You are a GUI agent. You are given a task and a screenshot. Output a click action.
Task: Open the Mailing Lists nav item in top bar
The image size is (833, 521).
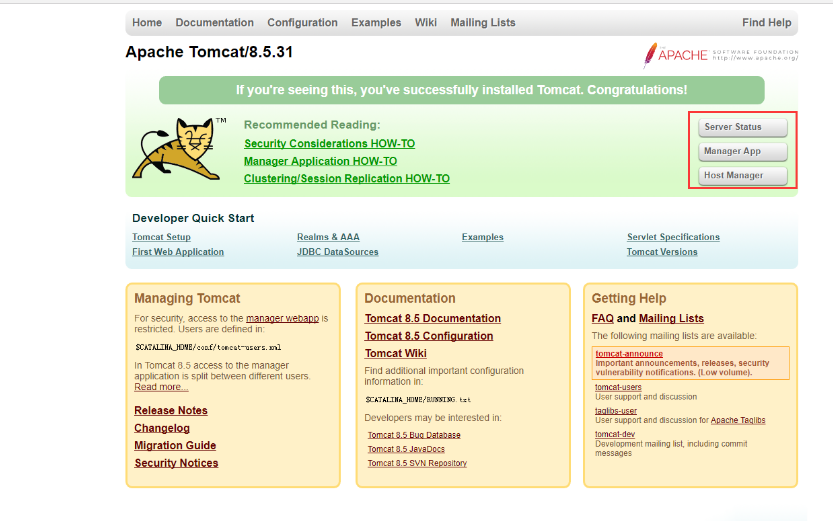tap(483, 22)
